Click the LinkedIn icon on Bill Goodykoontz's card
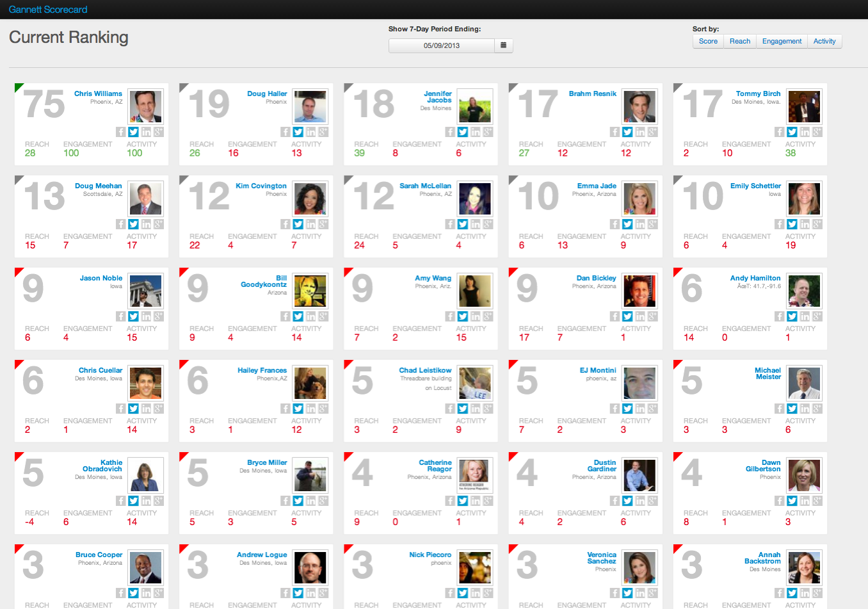Image resolution: width=868 pixels, height=609 pixels. (310, 316)
